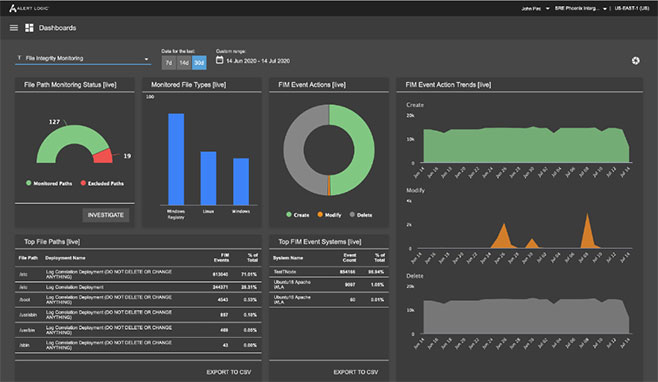658x382 pixels.
Task: Click the red excluded paths gauge arc
Action: click(x=104, y=157)
